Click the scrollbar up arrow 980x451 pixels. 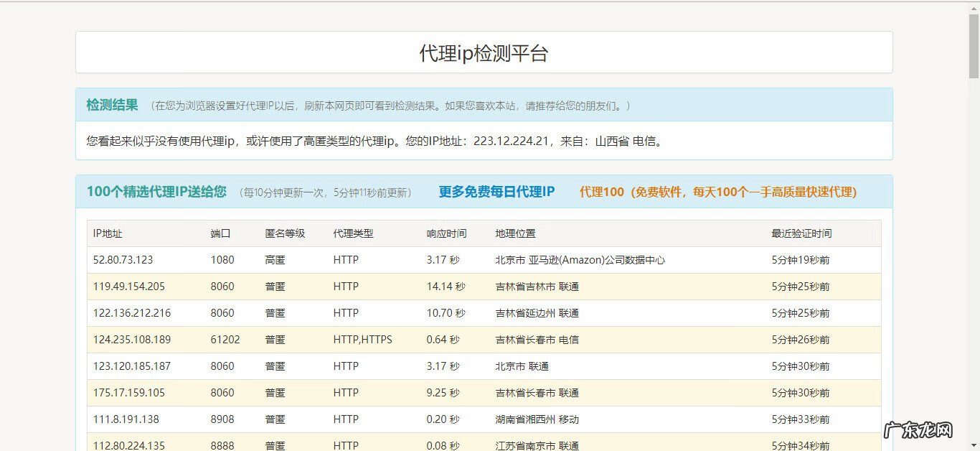[974, 7]
